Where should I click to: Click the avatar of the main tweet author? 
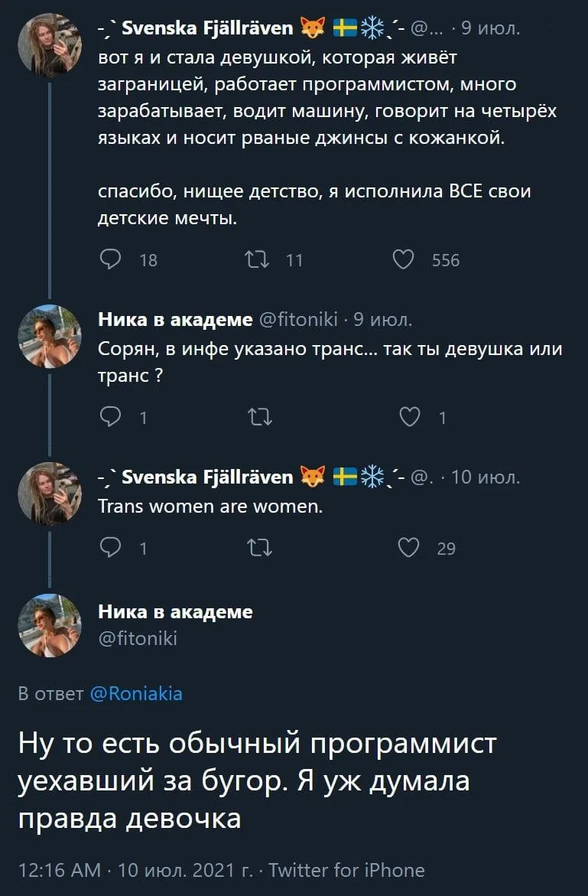(x=50, y=624)
